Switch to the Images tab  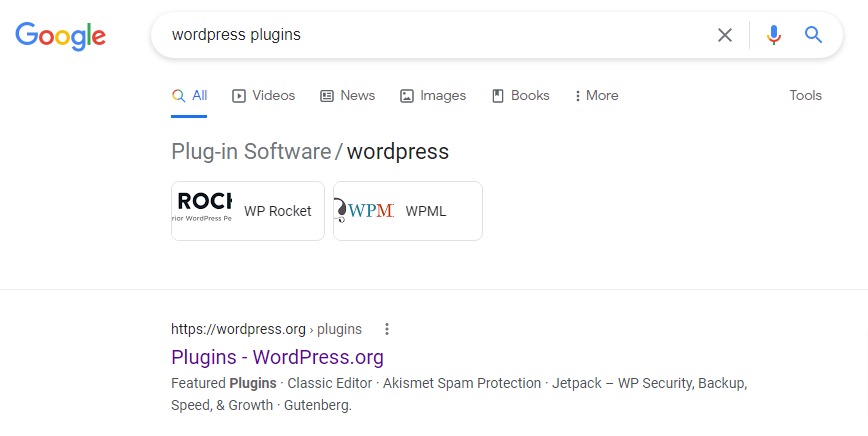(x=433, y=96)
